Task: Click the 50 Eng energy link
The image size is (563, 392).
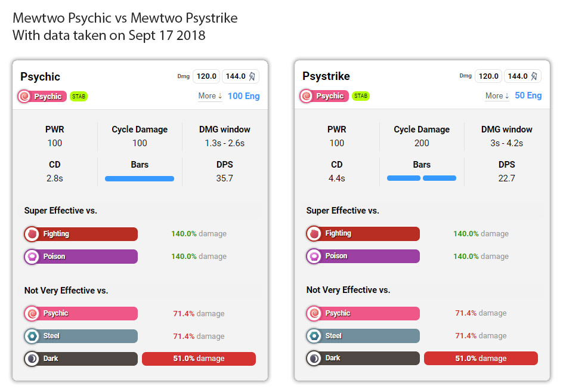Action: click(528, 95)
